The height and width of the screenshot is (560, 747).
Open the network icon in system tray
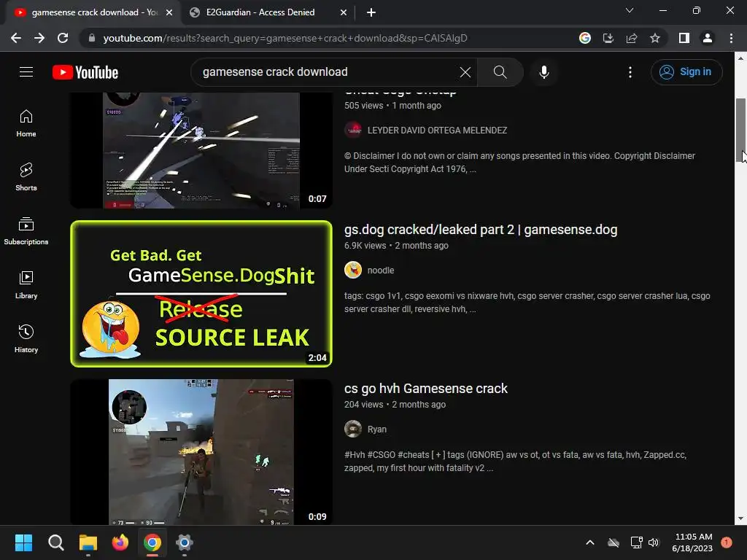pos(636,542)
